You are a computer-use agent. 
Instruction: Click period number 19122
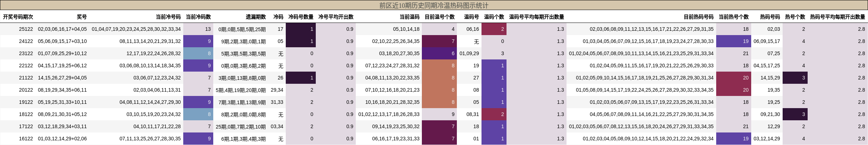(26, 102)
